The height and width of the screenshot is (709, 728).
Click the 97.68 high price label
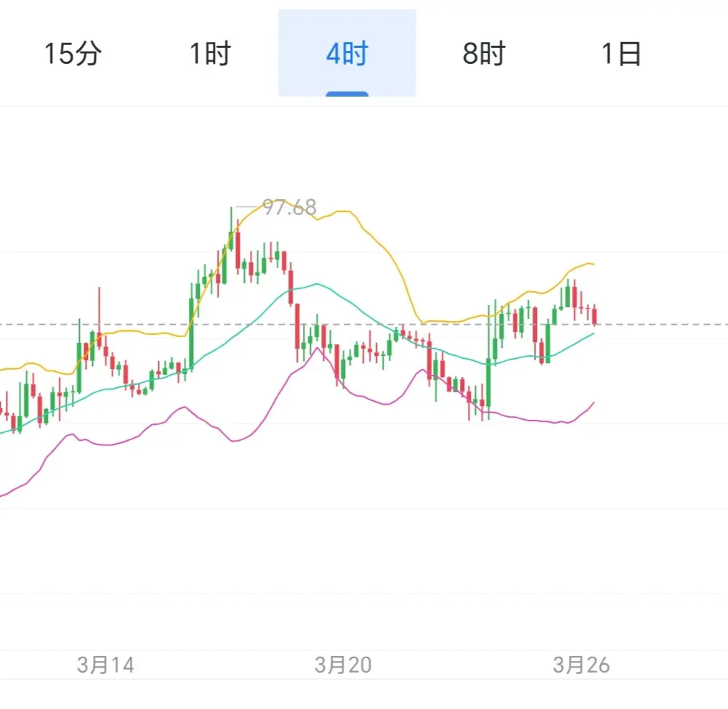(289, 208)
